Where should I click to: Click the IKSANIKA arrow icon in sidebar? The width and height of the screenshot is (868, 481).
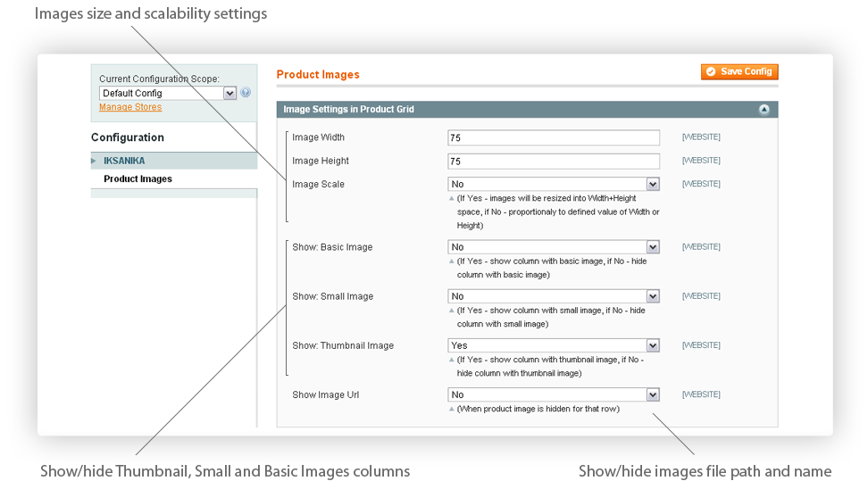(94, 161)
